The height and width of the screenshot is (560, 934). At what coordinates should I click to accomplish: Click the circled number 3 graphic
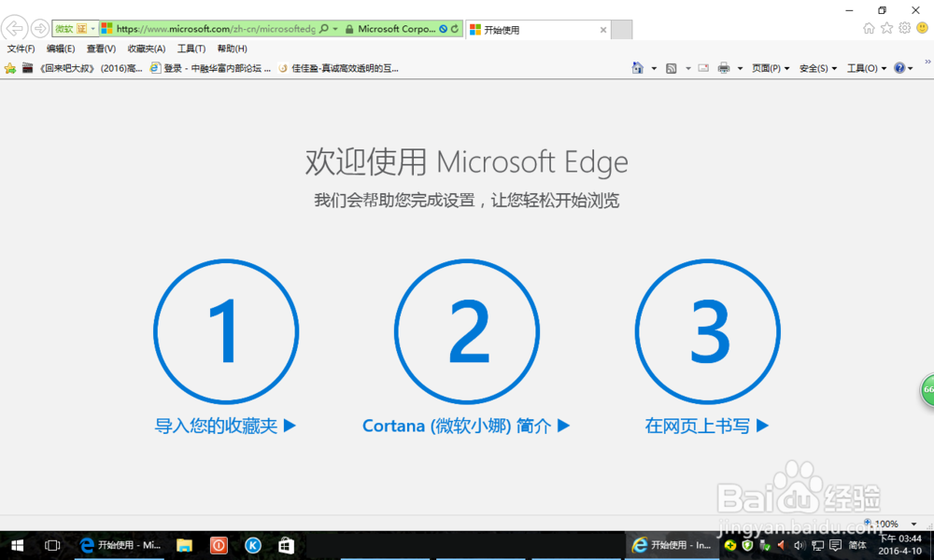708,331
